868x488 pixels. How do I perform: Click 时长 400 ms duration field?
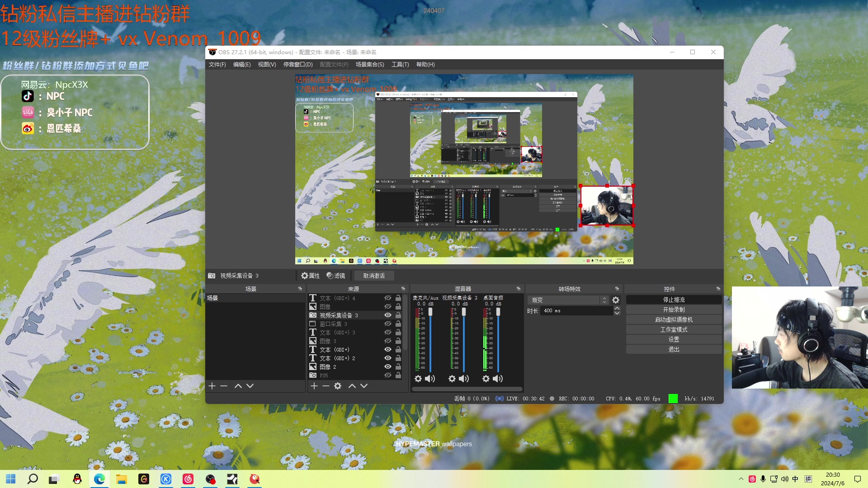tap(577, 311)
